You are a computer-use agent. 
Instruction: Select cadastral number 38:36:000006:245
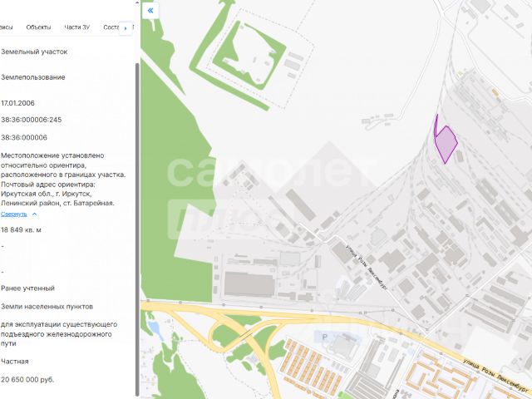pyautogui.click(x=32, y=120)
